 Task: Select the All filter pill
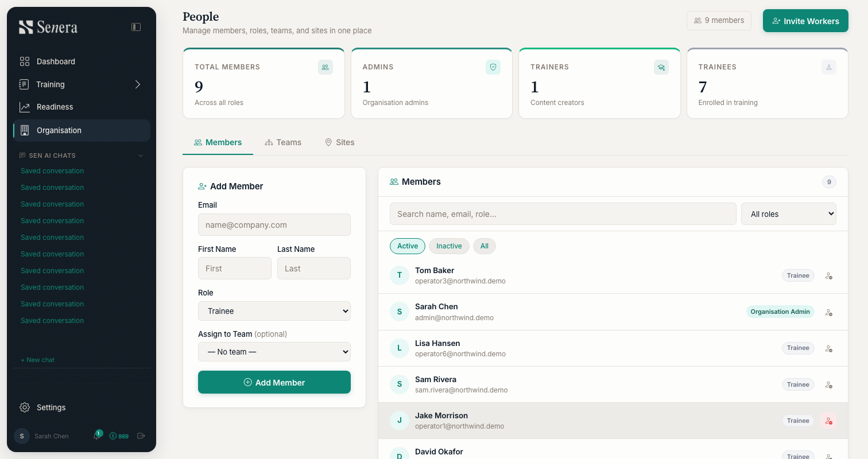click(485, 246)
